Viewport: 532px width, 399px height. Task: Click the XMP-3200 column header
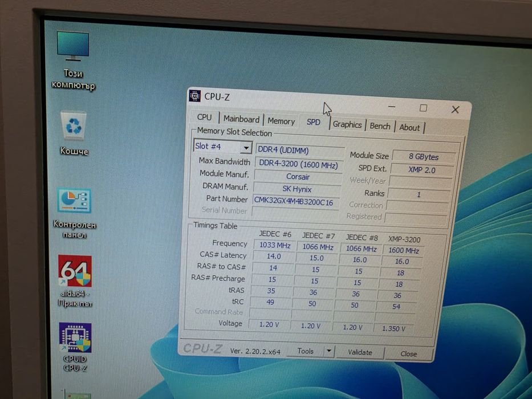point(404,239)
